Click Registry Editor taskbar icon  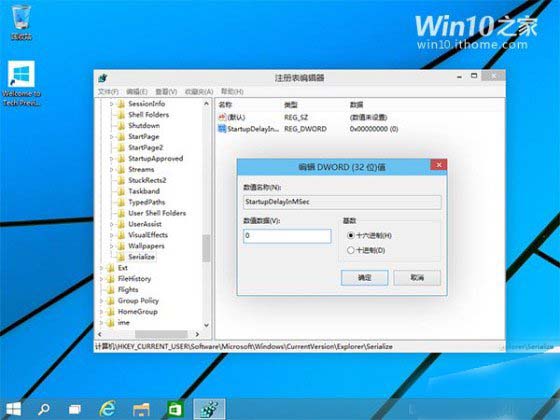coord(209,409)
